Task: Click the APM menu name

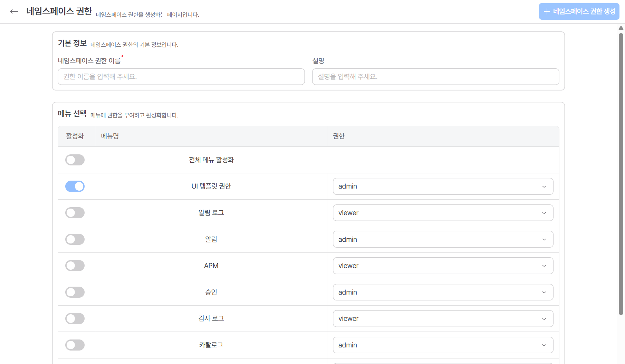Action: coord(211,266)
